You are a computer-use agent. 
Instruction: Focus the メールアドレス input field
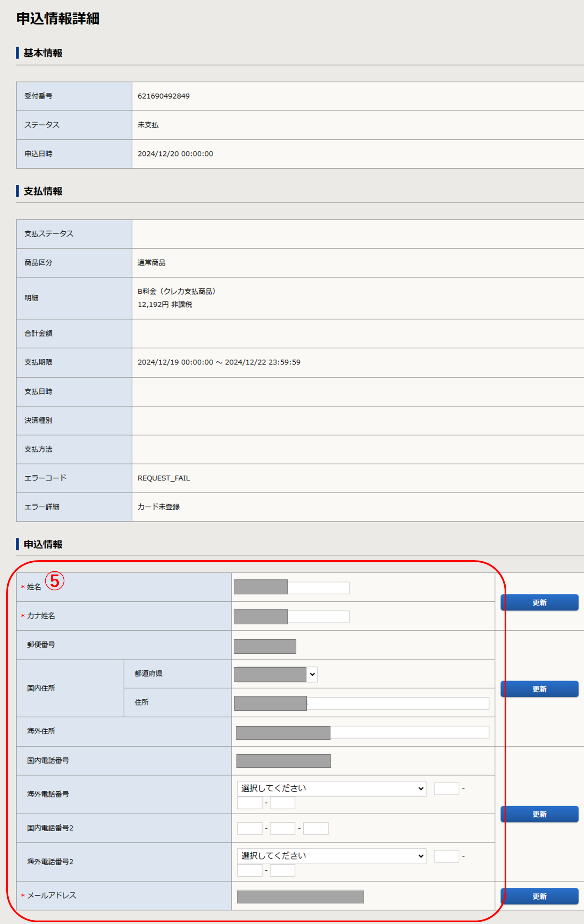300,897
